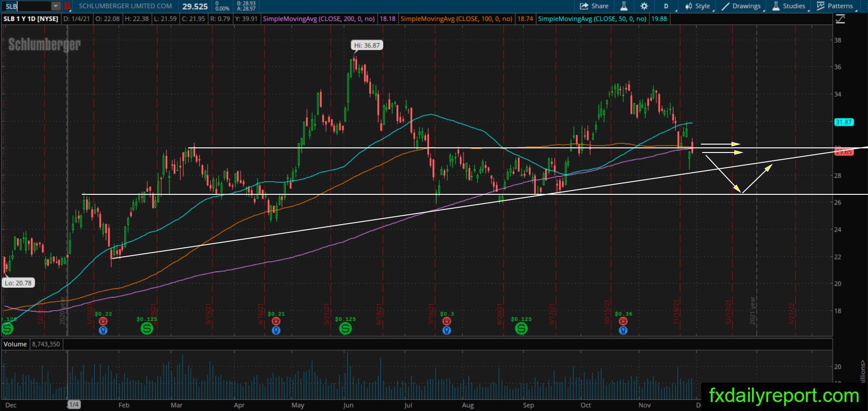Click the $0.36 earnings phone icon
Image resolution: width=868 pixels, height=411 pixels.
point(623,321)
